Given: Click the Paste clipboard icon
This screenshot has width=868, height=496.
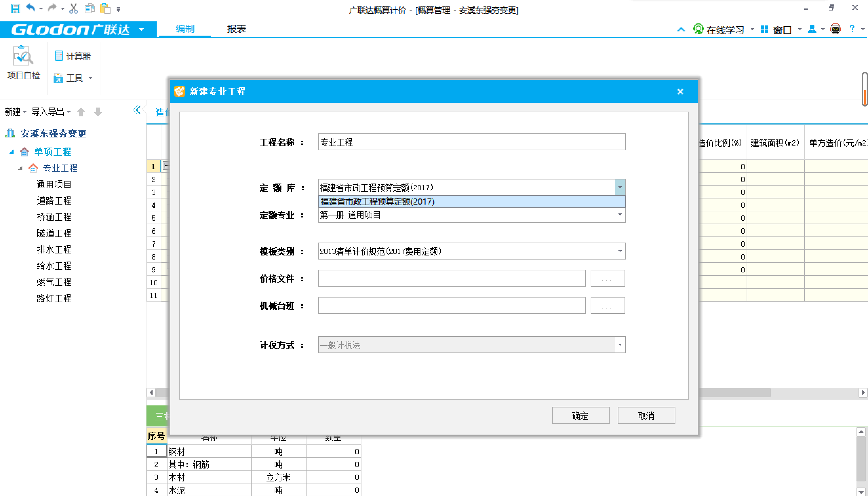Looking at the screenshot, I should (105, 8).
